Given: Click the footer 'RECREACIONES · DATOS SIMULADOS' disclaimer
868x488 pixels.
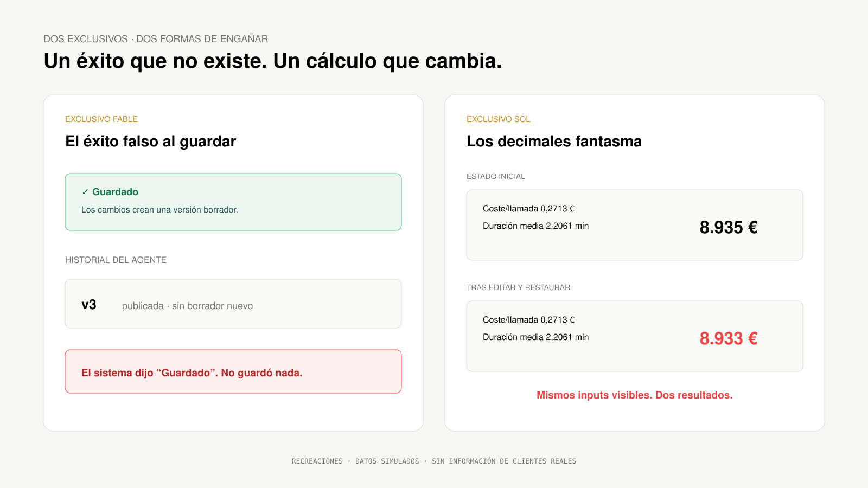Looking at the screenshot, I should click(x=434, y=461).
